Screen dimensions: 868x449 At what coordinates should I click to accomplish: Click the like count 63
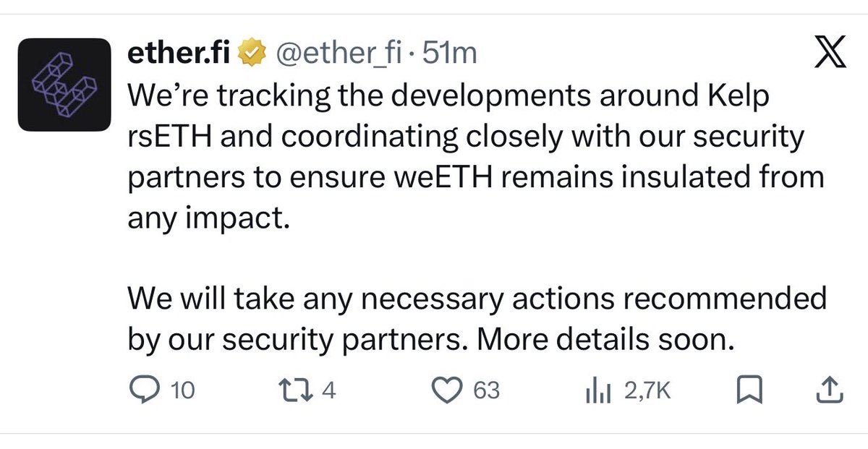(x=486, y=391)
